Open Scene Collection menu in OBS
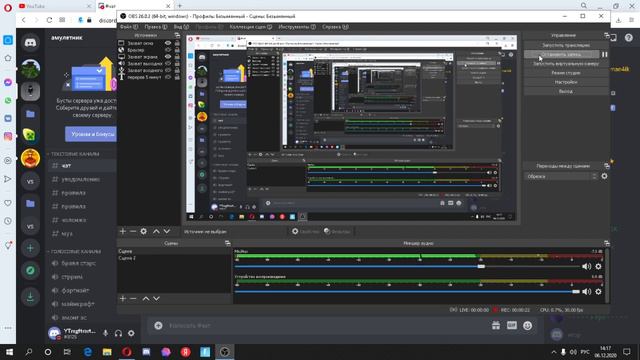The image size is (640, 360). (x=250, y=27)
